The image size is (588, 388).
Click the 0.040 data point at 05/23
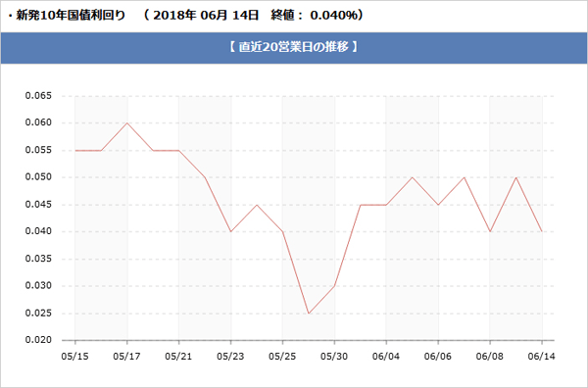pyautogui.click(x=230, y=231)
